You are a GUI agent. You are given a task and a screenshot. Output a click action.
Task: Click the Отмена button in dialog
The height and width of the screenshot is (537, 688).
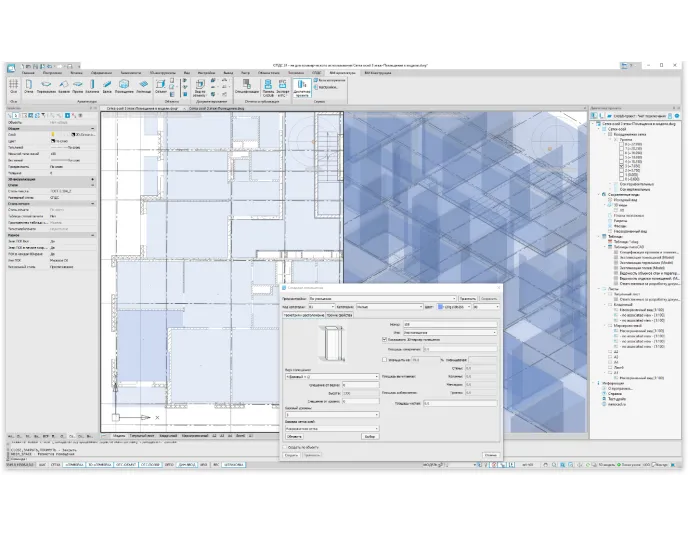coord(489,455)
